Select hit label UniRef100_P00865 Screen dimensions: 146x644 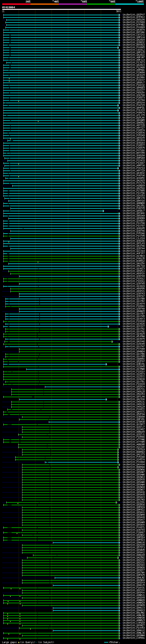tap(134, 47)
